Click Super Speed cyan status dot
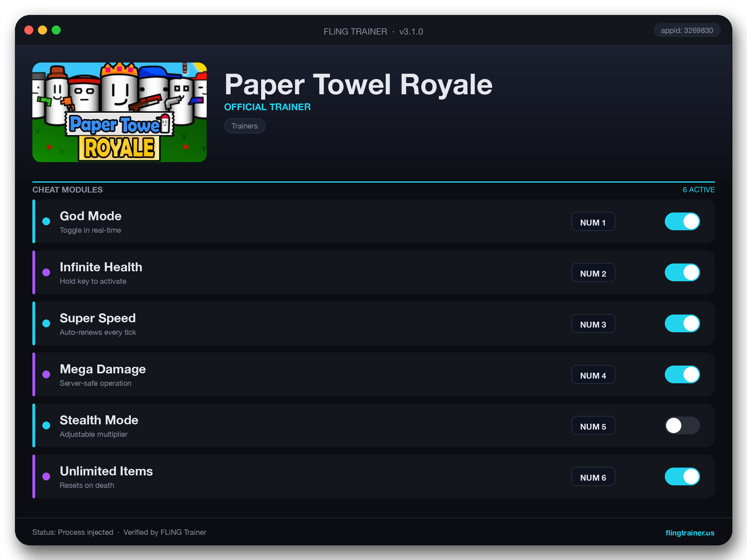The height and width of the screenshot is (560, 747). click(46, 323)
